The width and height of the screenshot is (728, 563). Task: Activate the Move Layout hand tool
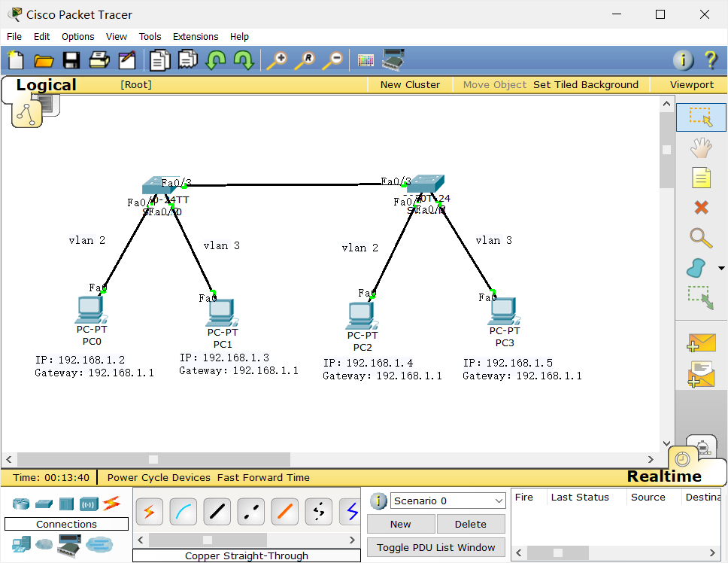tap(701, 148)
